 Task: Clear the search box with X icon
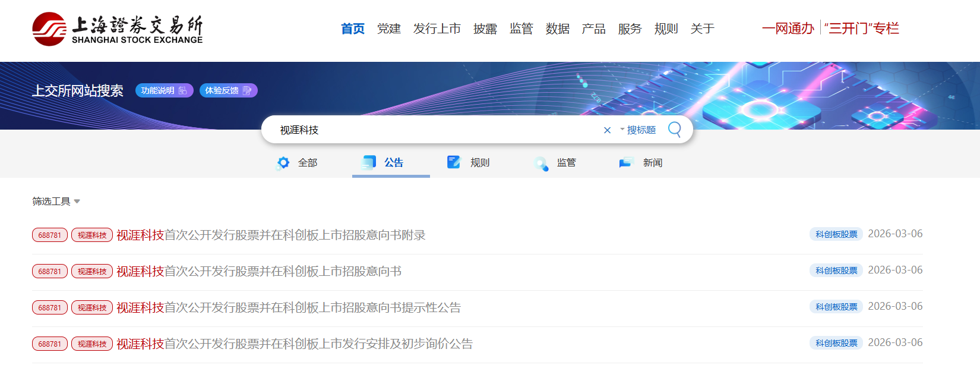pyautogui.click(x=607, y=130)
